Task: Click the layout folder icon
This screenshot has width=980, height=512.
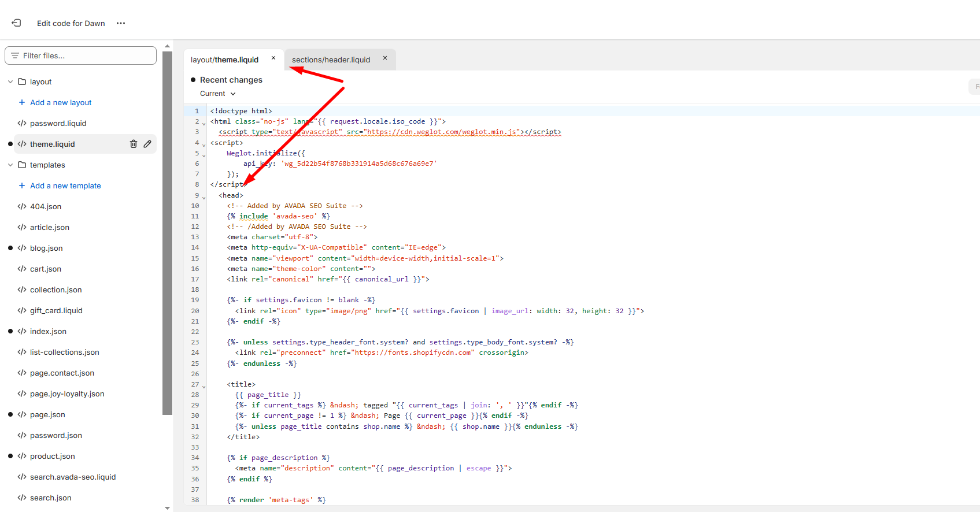Action: coord(22,81)
